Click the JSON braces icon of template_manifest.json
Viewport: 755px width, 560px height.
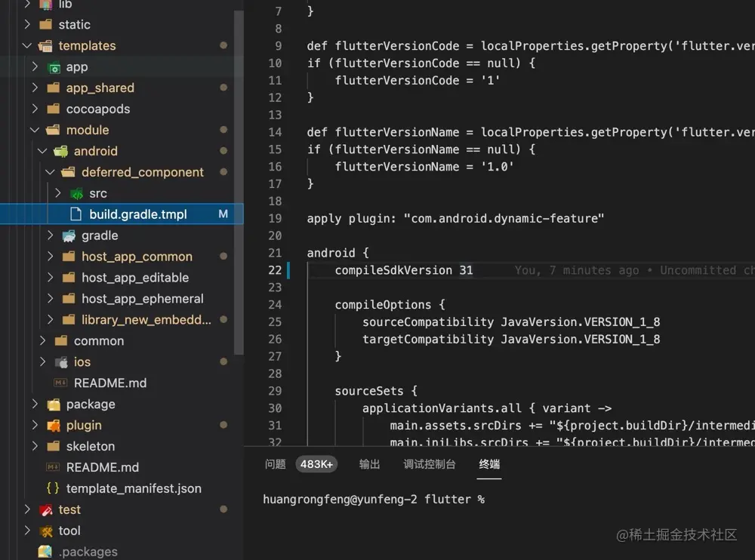(53, 488)
